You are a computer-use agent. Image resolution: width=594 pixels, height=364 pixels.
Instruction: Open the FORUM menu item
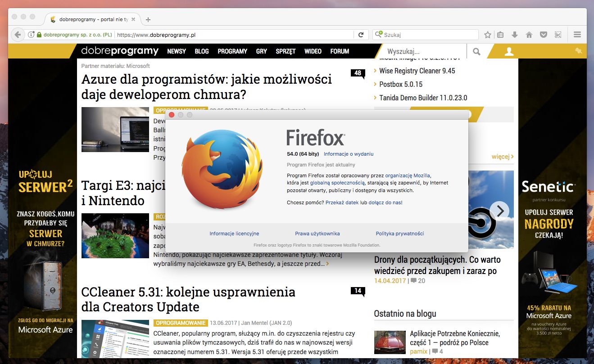click(340, 51)
